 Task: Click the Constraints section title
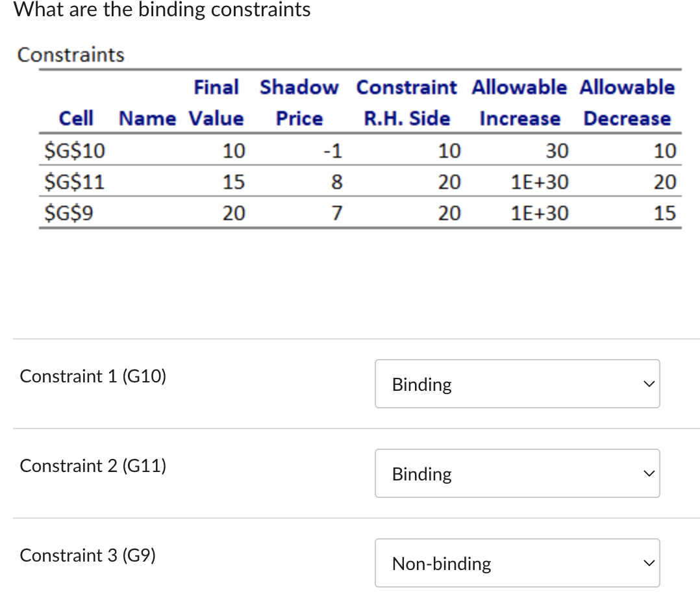tap(71, 55)
